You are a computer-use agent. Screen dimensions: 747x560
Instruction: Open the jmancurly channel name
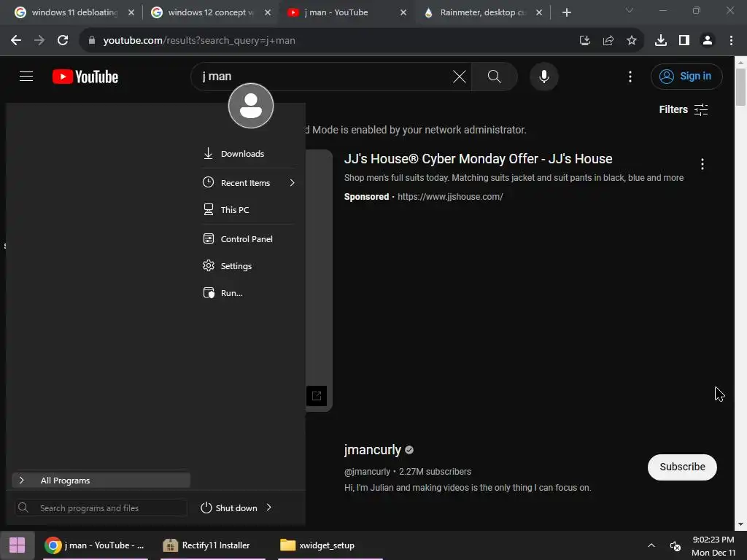tap(373, 449)
